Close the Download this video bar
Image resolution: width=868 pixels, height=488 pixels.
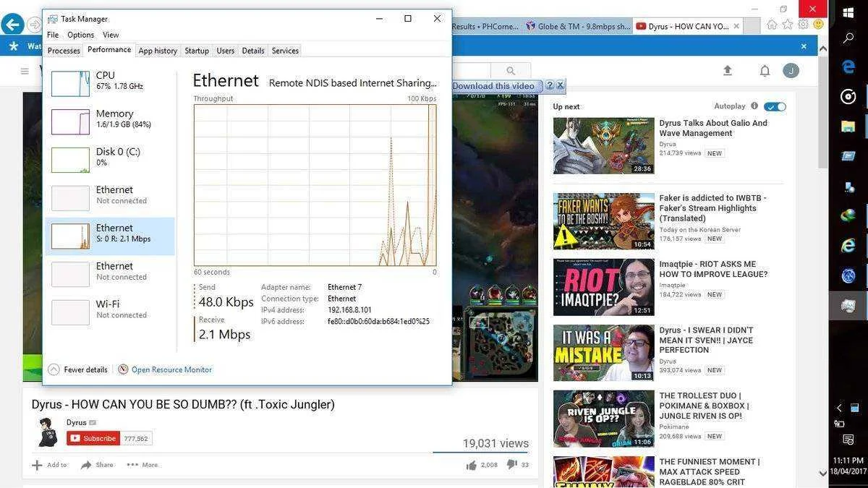[x=560, y=85]
